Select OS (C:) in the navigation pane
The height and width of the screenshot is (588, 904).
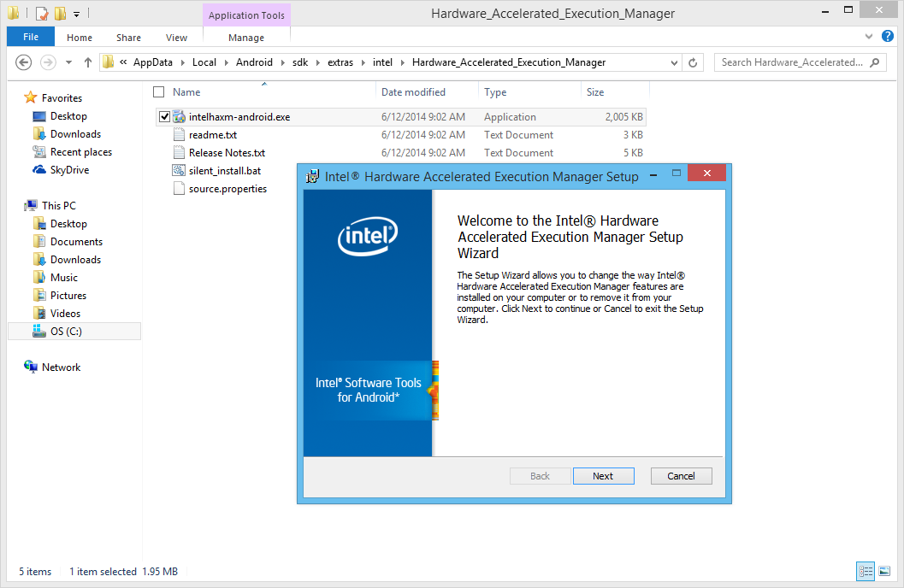pos(66,332)
